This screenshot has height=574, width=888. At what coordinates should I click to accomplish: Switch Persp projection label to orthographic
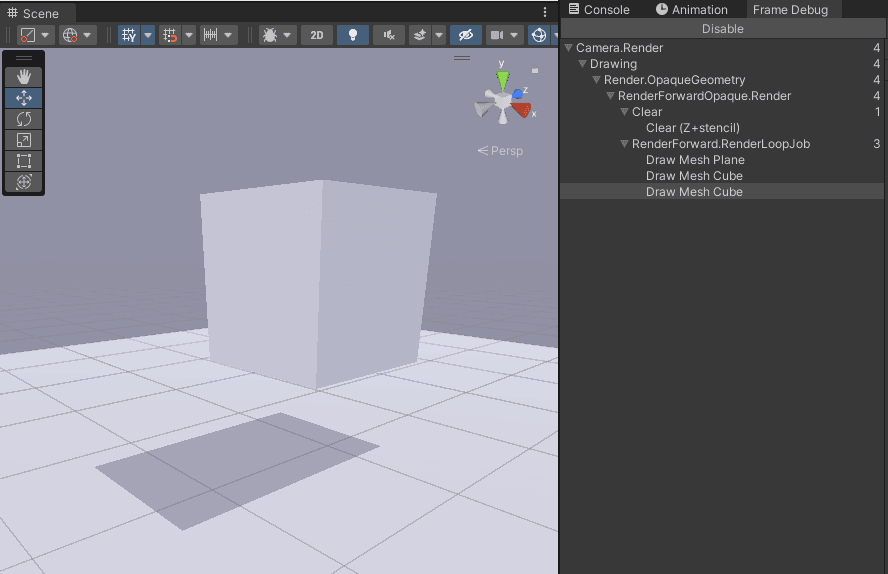(x=500, y=151)
